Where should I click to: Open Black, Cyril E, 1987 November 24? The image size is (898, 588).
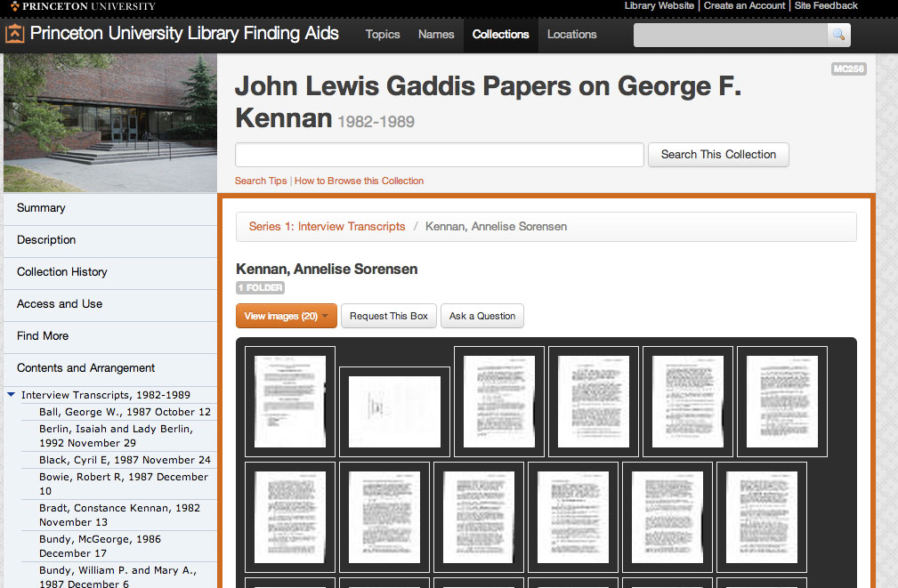[125, 460]
